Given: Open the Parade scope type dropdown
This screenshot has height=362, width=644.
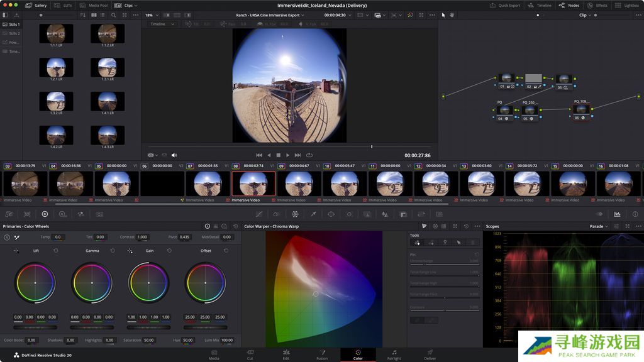Looking at the screenshot, I should pos(599,226).
